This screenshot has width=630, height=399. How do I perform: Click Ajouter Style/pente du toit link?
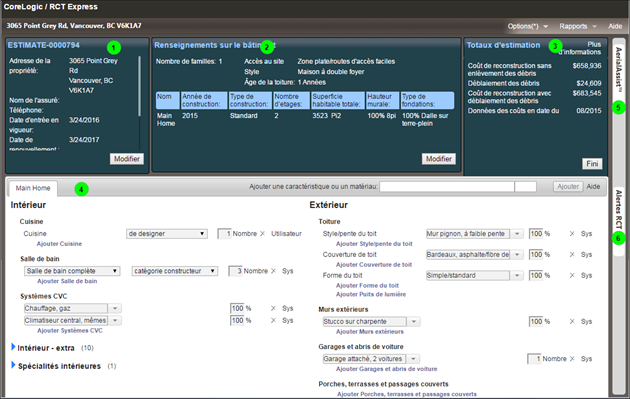tap(374, 244)
